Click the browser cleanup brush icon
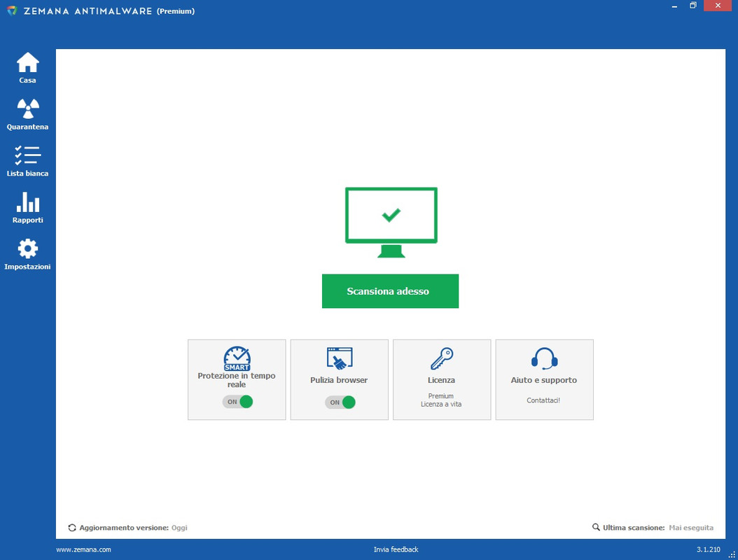 pyautogui.click(x=340, y=358)
